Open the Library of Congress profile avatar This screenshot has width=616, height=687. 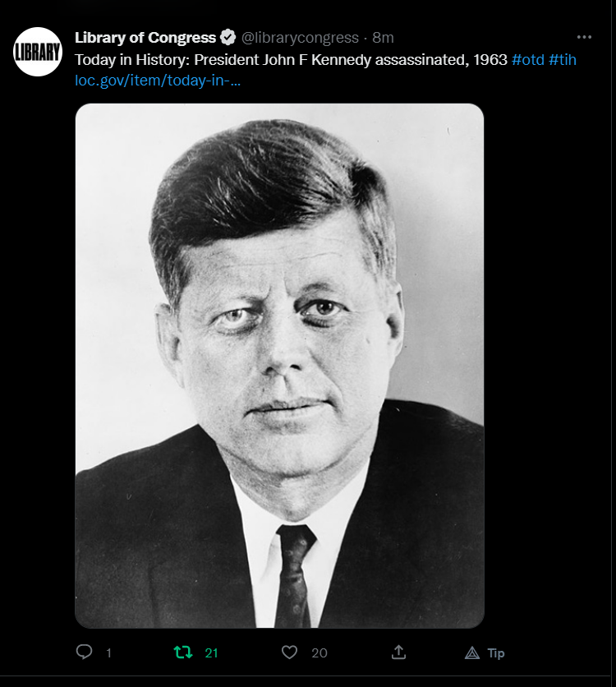pyautogui.click(x=38, y=52)
